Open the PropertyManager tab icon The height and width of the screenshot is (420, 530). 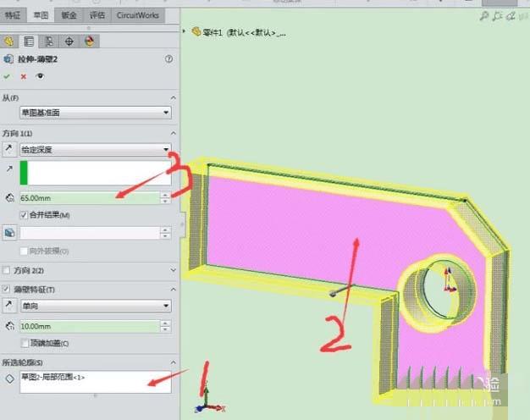pos(29,41)
